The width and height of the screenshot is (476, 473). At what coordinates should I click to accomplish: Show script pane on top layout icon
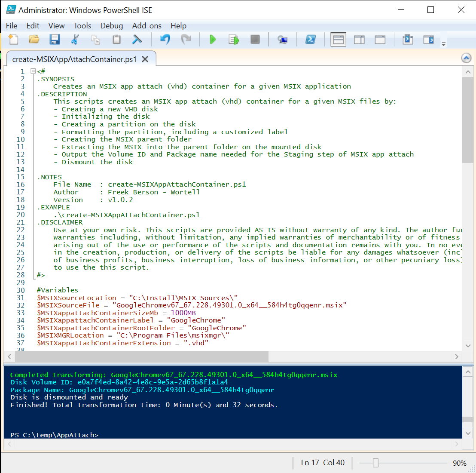pyautogui.click(x=339, y=40)
